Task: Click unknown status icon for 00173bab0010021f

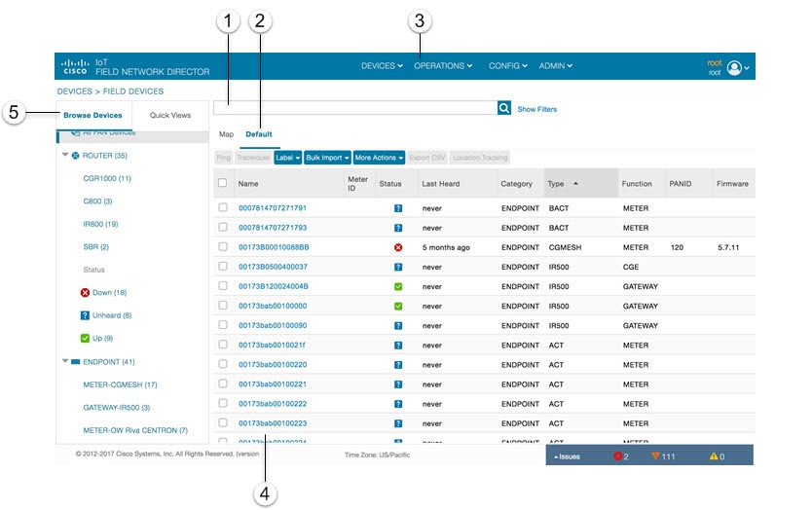Action: click(x=398, y=346)
